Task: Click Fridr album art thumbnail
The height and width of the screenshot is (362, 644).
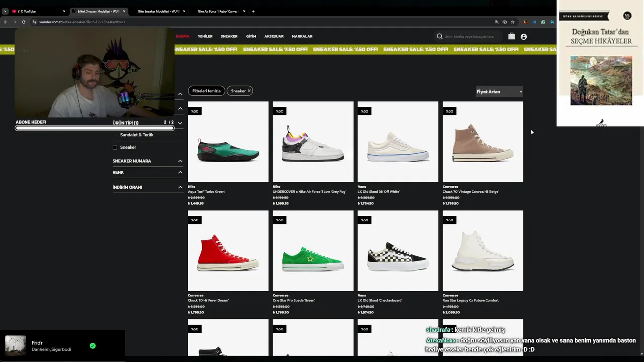Action: (x=15, y=346)
